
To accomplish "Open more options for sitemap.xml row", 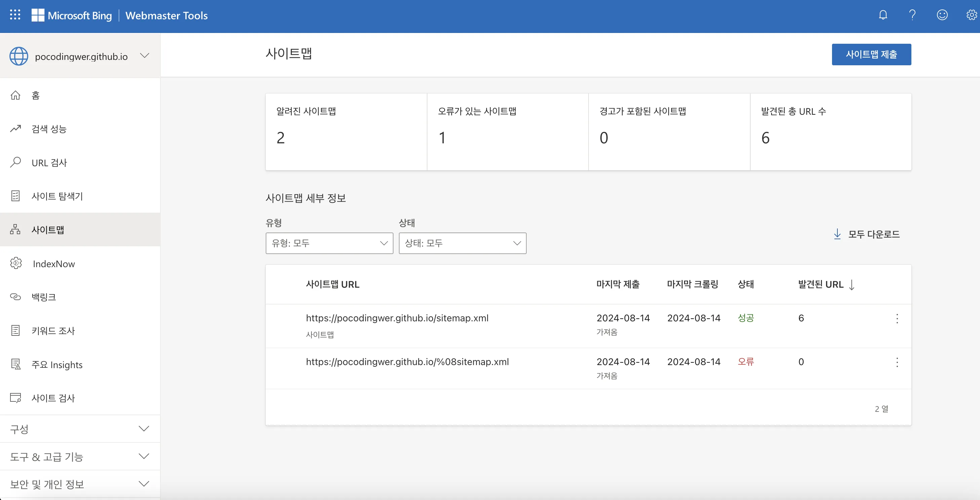I will click(x=897, y=319).
